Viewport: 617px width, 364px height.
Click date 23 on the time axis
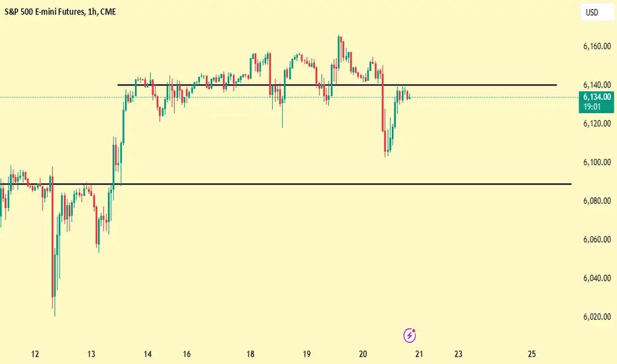(458, 354)
